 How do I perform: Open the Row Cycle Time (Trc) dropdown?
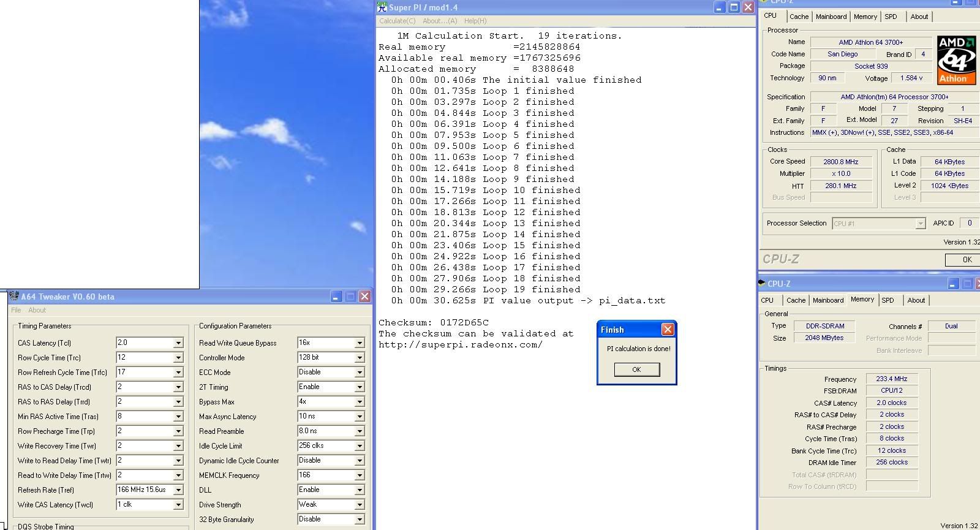178,358
